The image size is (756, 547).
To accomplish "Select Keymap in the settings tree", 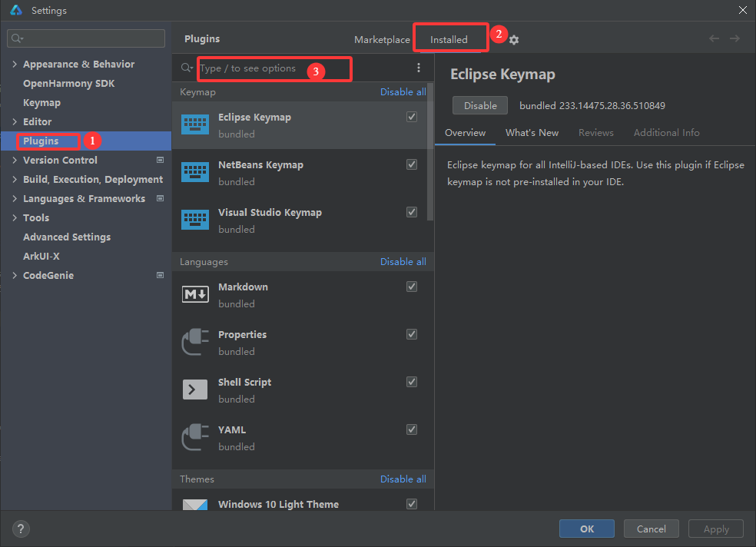I will pyautogui.click(x=42, y=103).
